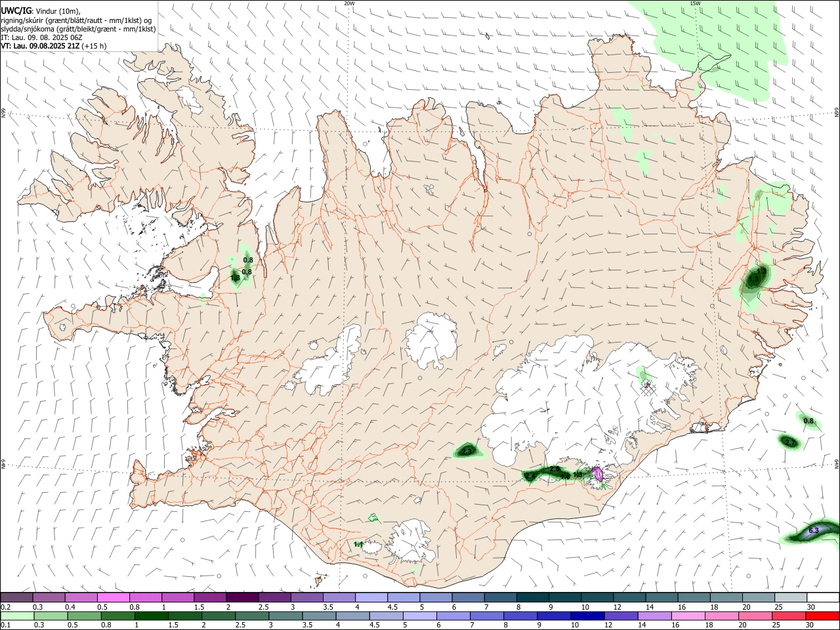
Task: Click the 'slydda/snjókoma' legend description line
Action: click(79, 29)
